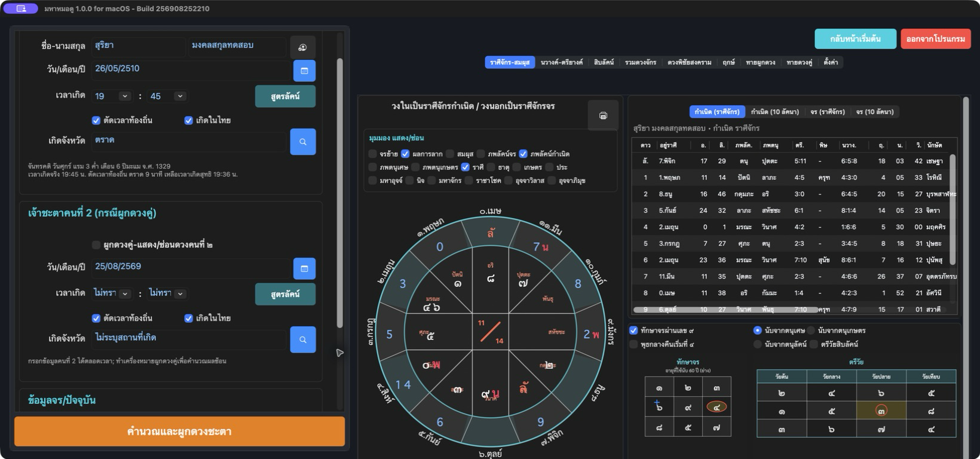
Task: Open the รวมดวงจักร tab
Action: (641, 62)
